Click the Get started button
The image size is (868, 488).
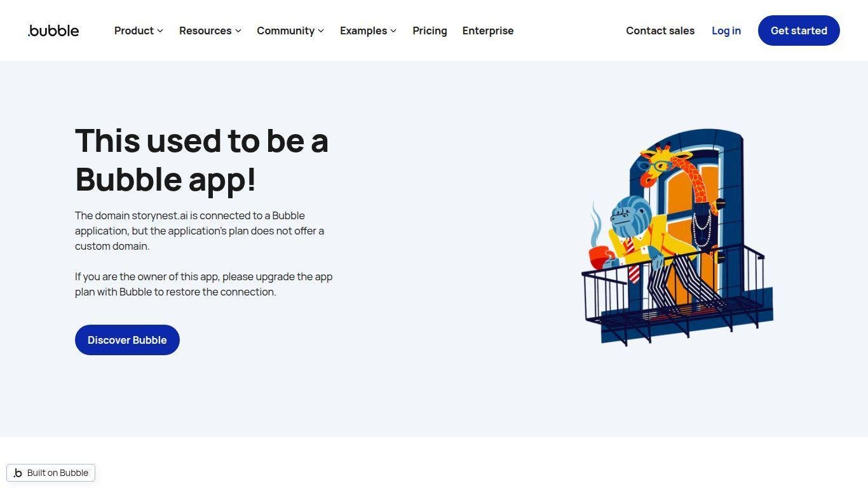[799, 30]
